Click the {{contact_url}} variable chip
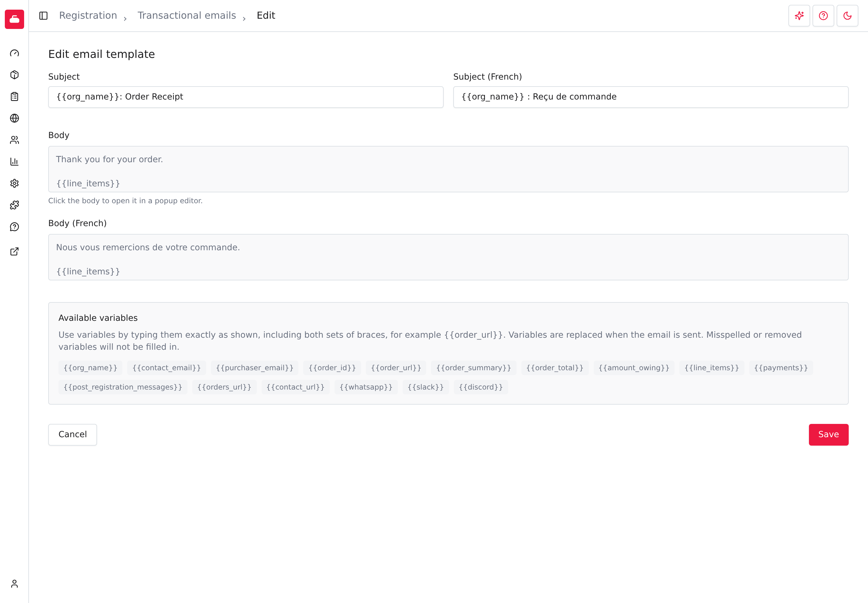This screenshot has width=868, height=603. pos(295,387)
